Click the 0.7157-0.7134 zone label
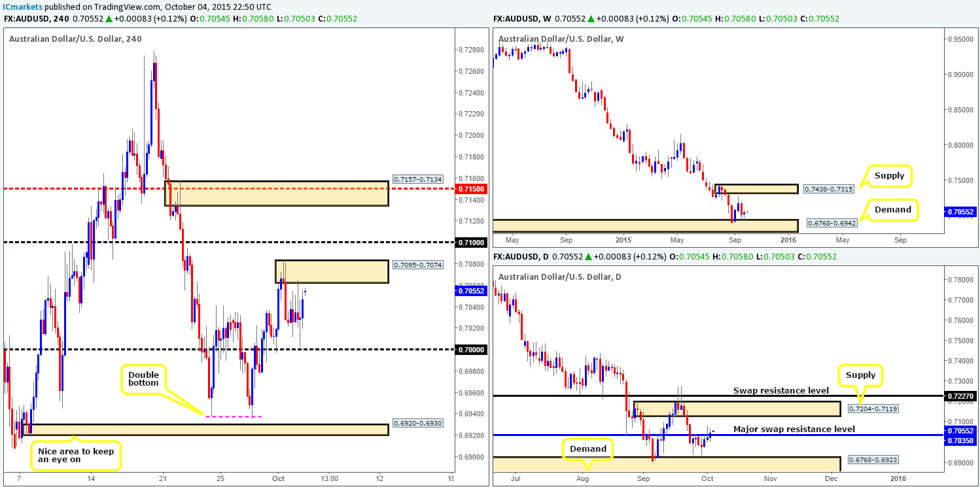 (x=417, y=178)
